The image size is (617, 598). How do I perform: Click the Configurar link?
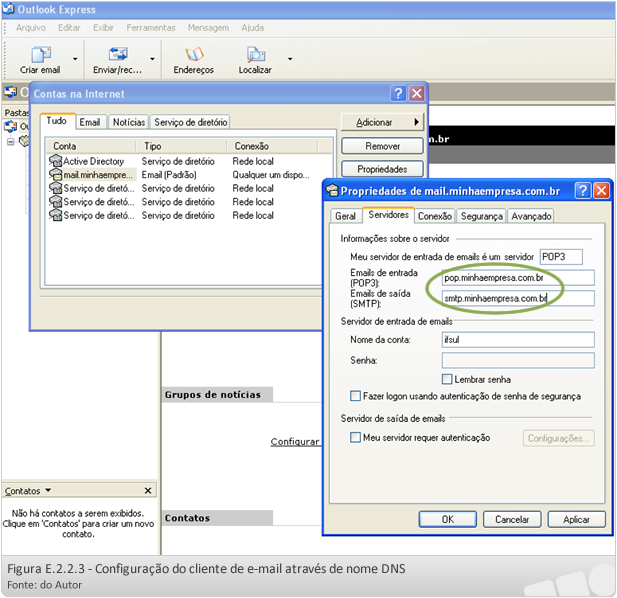click(295, 442)
